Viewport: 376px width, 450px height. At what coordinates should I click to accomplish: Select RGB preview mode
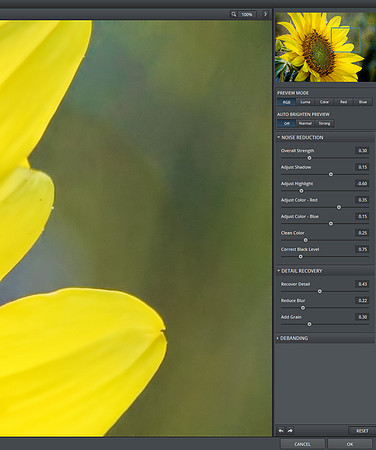coord(286,102)
